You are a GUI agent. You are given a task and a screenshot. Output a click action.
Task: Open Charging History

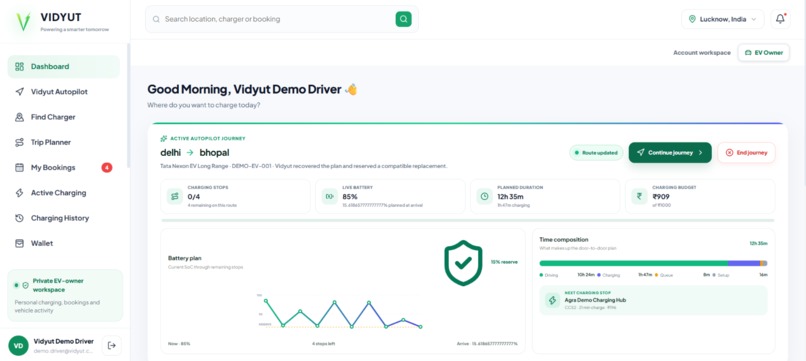tap(64, 218)
